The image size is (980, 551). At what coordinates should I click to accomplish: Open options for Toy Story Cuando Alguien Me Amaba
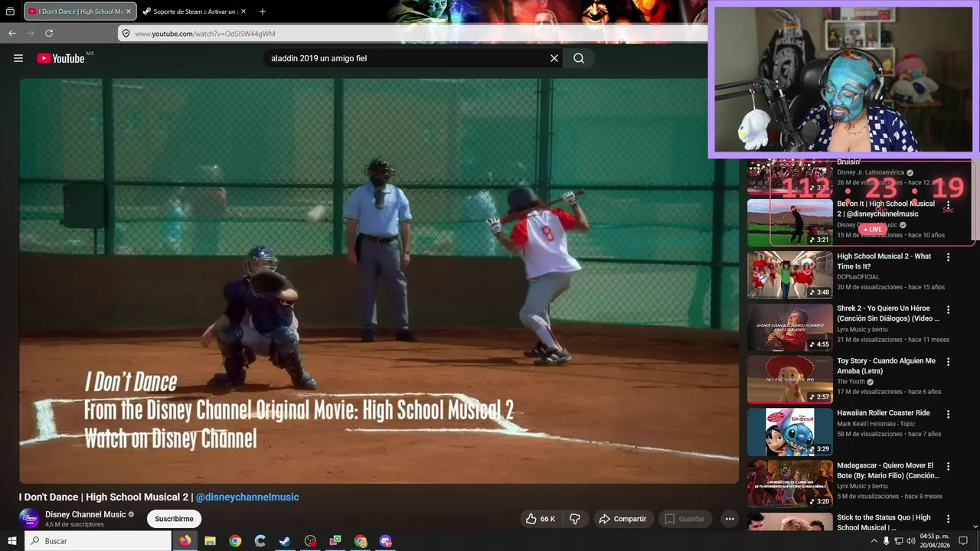pyautogui.click(x=949, y=362)
